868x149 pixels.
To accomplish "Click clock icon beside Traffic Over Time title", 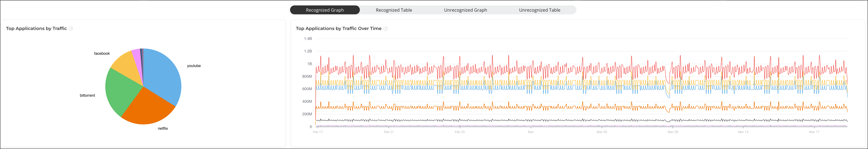I will pyautogui.click(x=385, y=29).
